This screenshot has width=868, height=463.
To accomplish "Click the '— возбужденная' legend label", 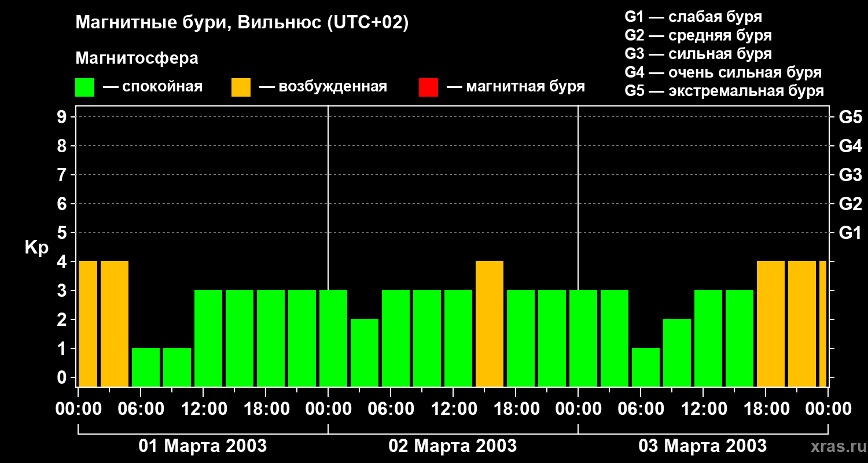I will 323,87.
